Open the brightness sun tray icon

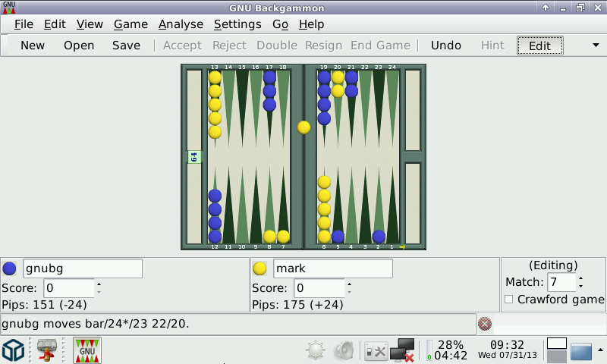[316, 350]
